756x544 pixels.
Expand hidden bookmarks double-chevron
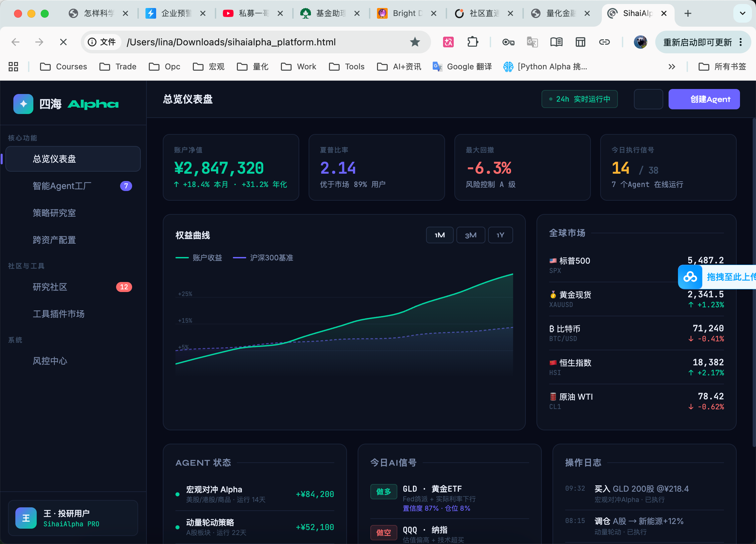672,67
